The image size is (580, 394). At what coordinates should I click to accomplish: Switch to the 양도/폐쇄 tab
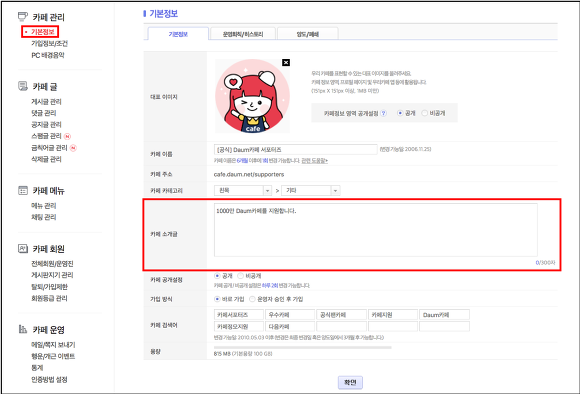(x=307, y=34)
